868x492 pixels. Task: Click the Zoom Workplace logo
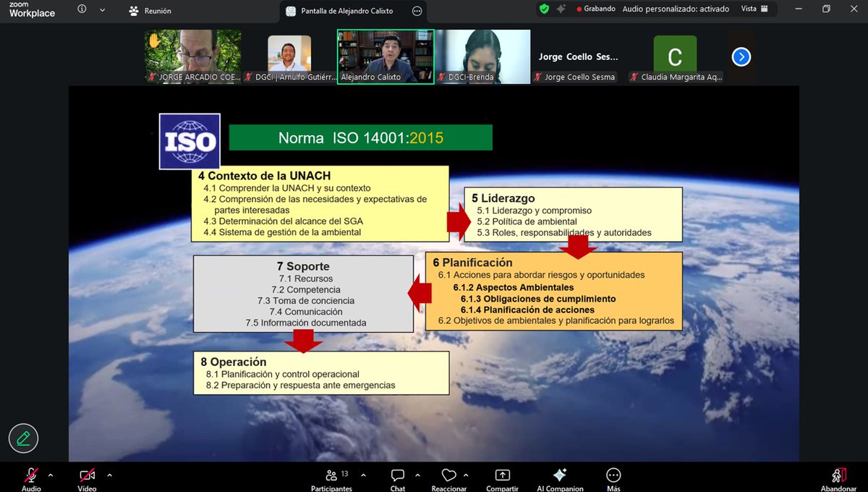click(x=32, y=9)
